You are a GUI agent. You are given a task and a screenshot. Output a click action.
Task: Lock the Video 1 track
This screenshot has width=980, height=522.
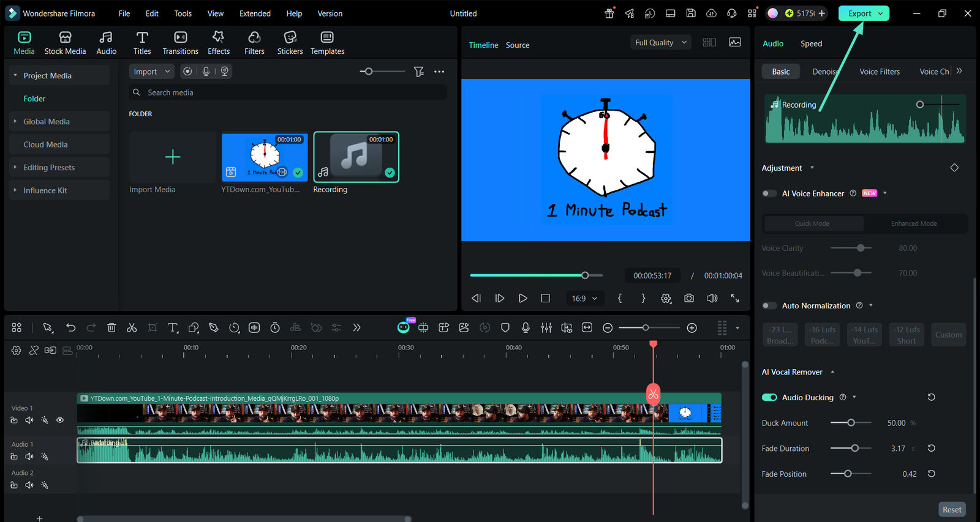14,420
